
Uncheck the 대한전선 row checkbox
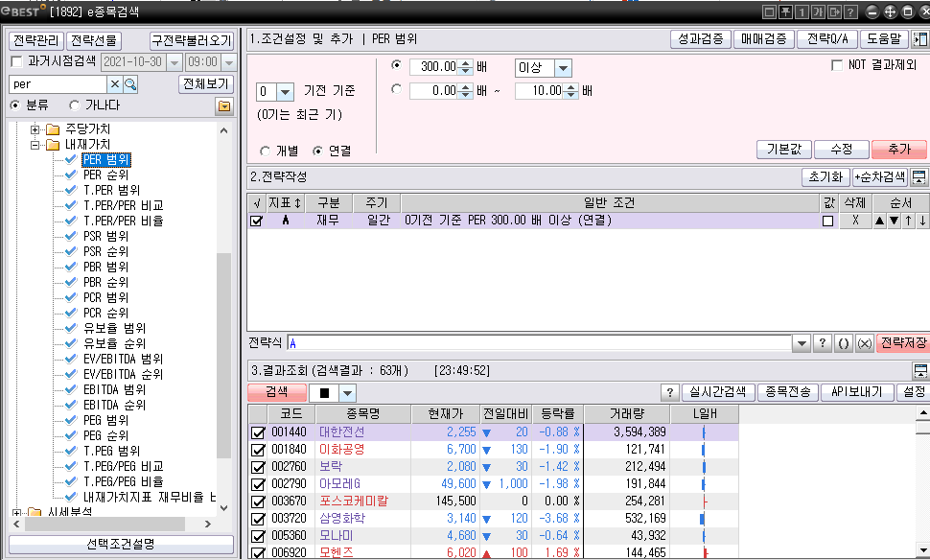pyautogui.click(x=258, y=432)
